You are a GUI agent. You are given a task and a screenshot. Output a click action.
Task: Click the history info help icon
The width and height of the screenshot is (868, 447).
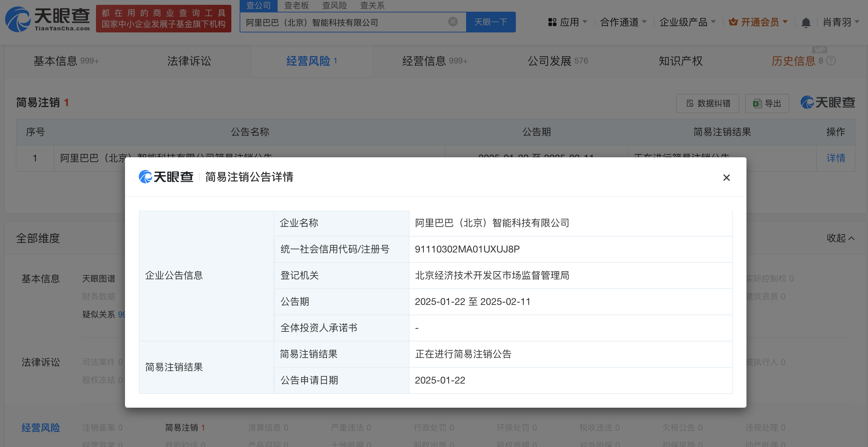831,61
